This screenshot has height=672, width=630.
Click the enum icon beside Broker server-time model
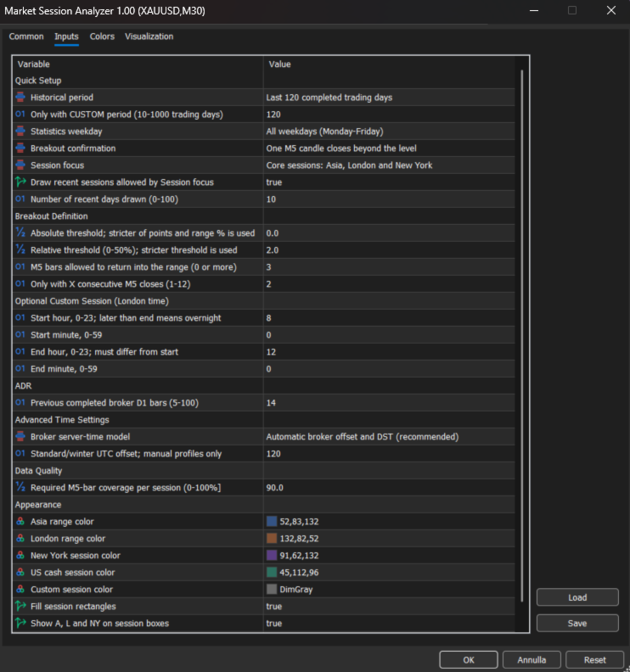pyautogui.click(x=20, y=437)
